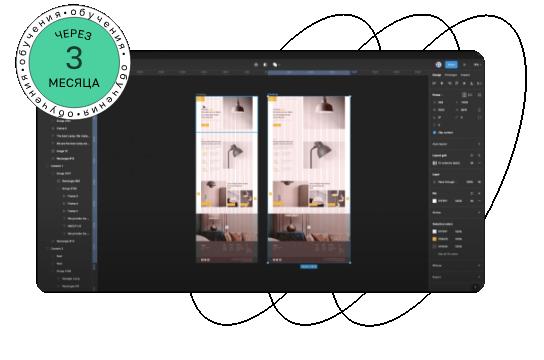The height and width of the screenshot is (360, 544).
Task: Add Auto layout with plus icon
Action: point(479,144)
